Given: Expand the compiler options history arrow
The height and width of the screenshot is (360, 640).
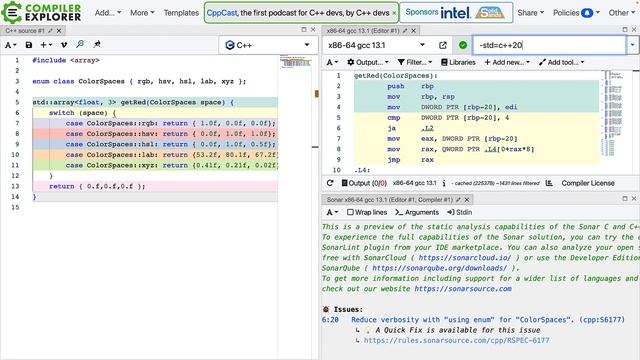Looking at the screenshot, I should pyautogui.click(x=632, y=45).
